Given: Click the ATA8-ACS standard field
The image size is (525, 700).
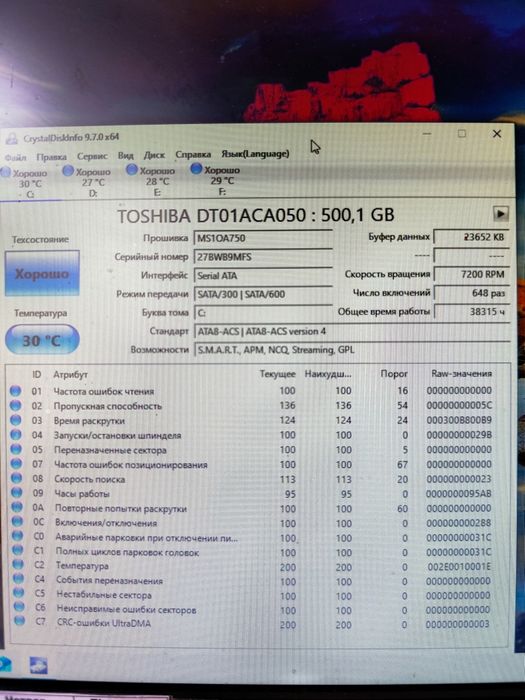Looking at the screenshot, I should pyautogui.click(x=352, y=332).
